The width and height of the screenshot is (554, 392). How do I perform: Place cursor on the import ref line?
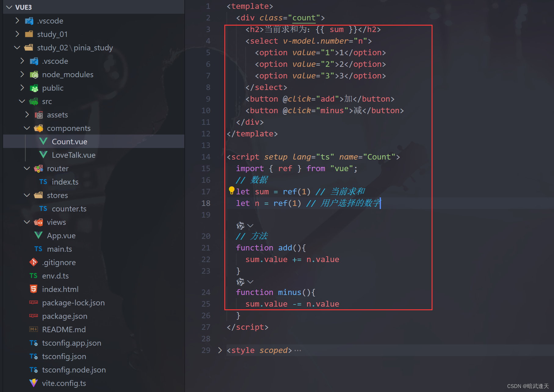297,168
